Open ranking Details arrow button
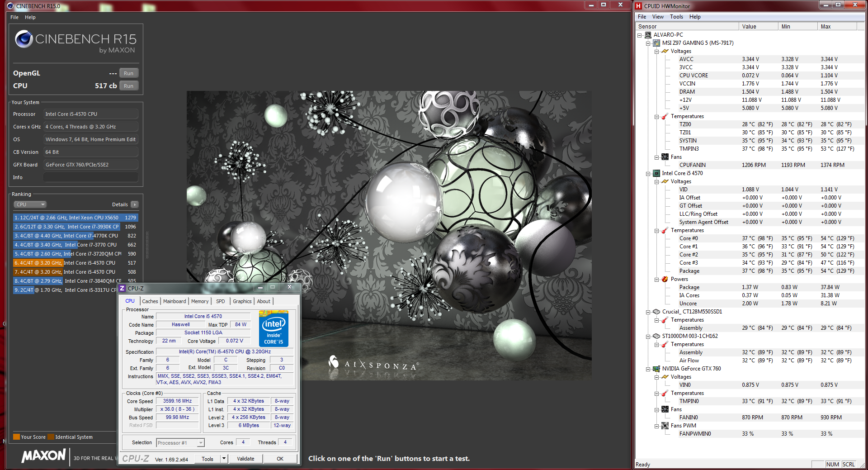 click(134, 204)
